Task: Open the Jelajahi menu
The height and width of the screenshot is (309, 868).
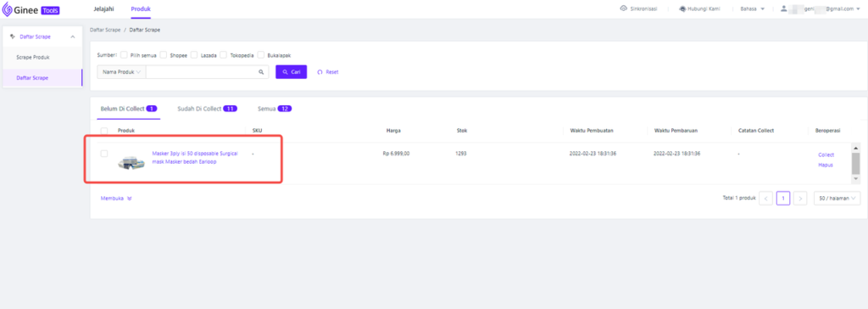Action: [x=103, y=8]
